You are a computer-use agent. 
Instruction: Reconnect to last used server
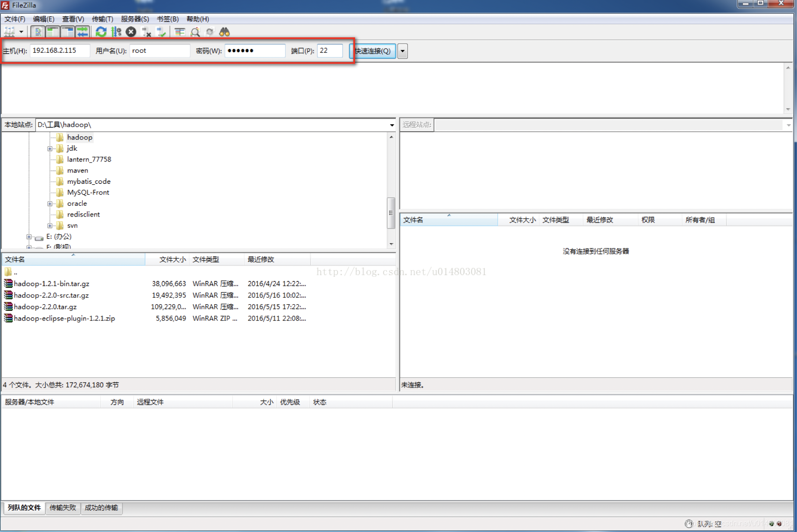[161, 32]
